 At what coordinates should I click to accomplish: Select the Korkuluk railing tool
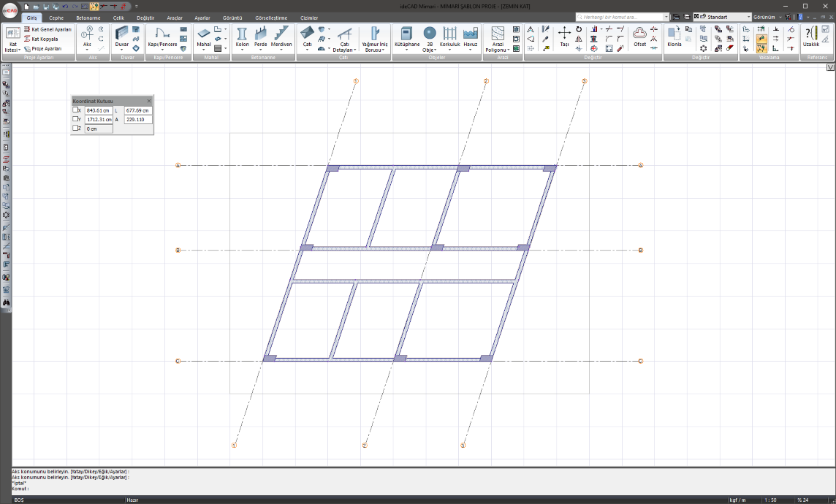[x=449, y=37]
